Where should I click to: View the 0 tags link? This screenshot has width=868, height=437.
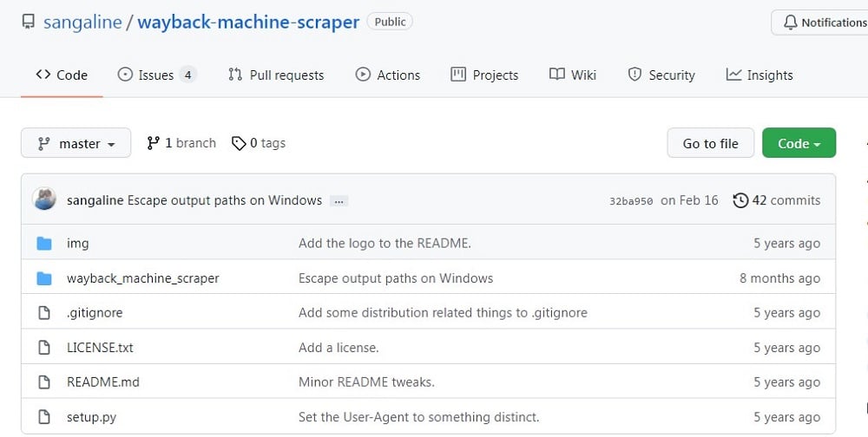click(259, 143)
